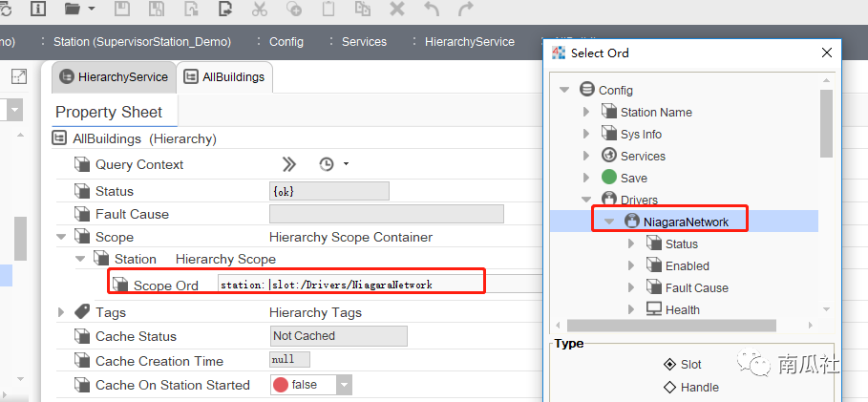The image size is (868, 402).
Task: Collapse the NiagaraNetwork tree node
Action: (x=608, y=222)
